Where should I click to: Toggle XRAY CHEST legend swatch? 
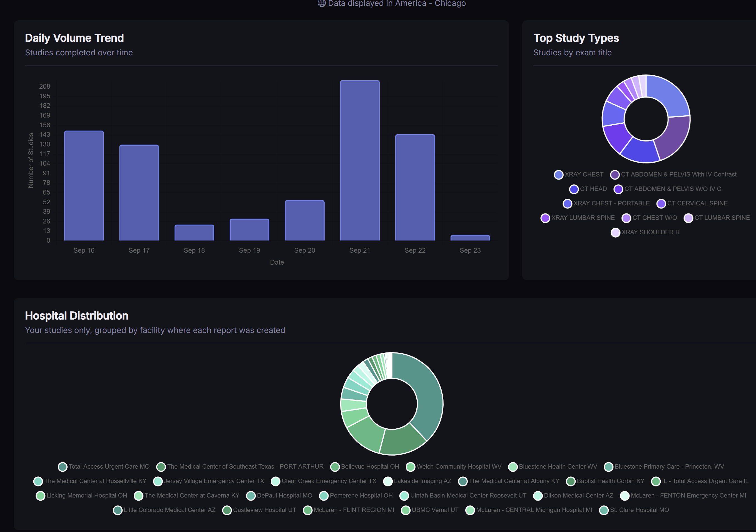coord(558,175)
